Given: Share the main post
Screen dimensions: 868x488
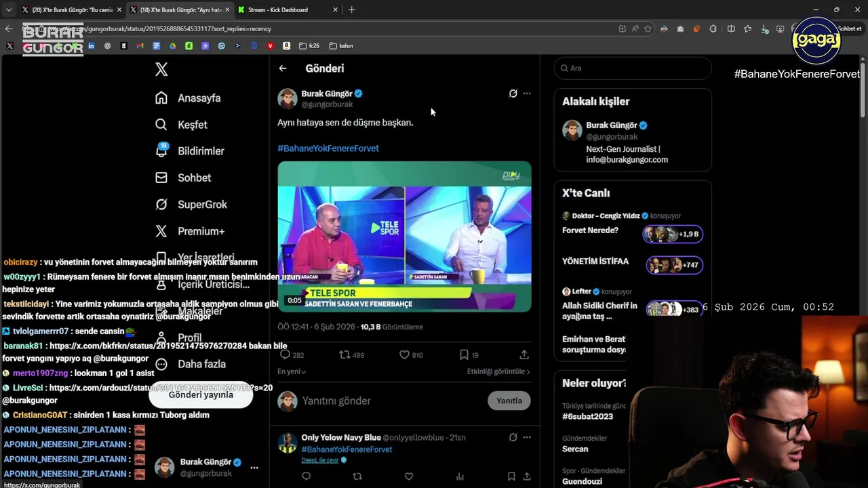Looking at the screenshot, I should (x=524, y=354).
